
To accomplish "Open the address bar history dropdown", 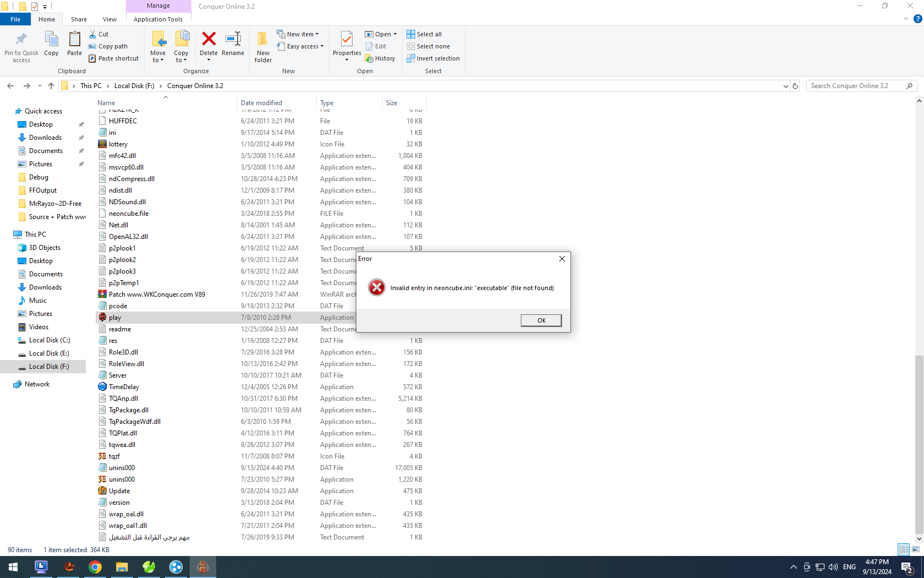I will pyautogui.click(x=785, y=86).
